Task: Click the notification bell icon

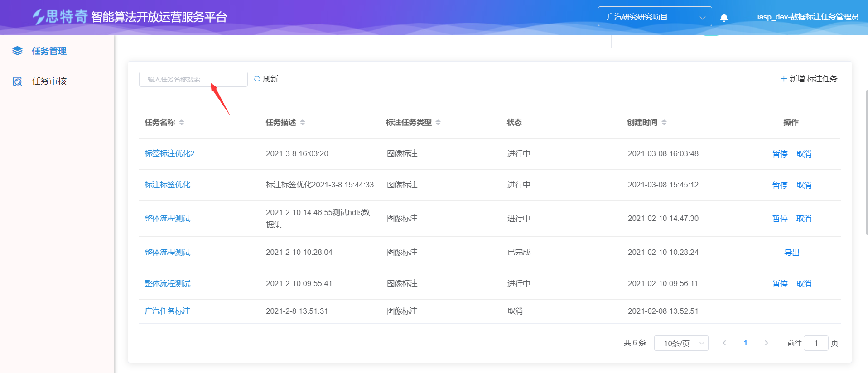Action: pos(724,18)
